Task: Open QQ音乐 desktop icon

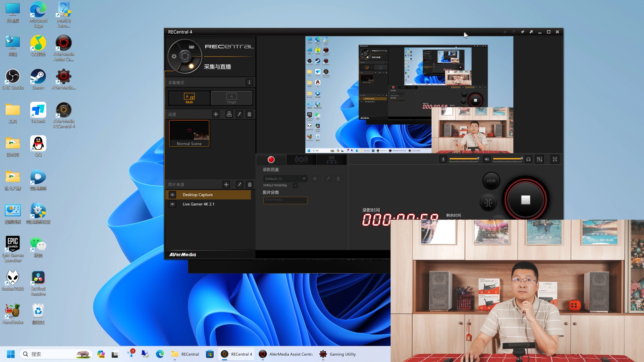Action: click(38, 46)
